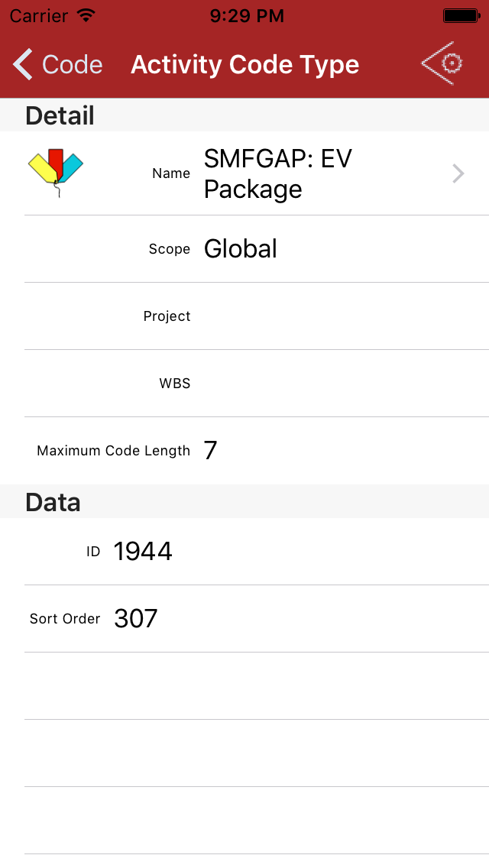
Task: Select the Maximum Code Length label
Action: [113, 451]
